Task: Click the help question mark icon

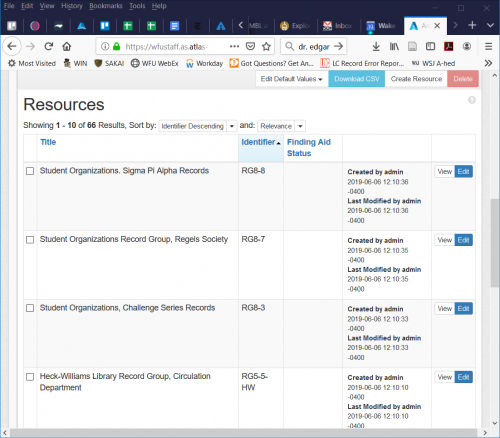Action: point(472,100)
